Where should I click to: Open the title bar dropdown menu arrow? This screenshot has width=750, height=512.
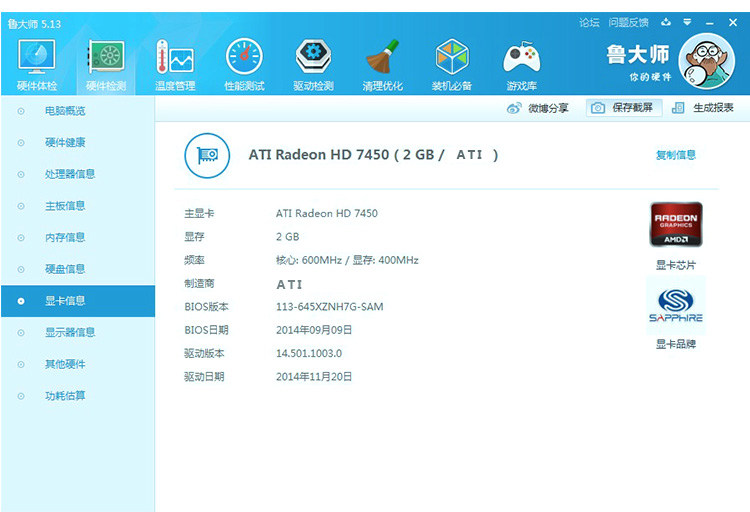687,22
